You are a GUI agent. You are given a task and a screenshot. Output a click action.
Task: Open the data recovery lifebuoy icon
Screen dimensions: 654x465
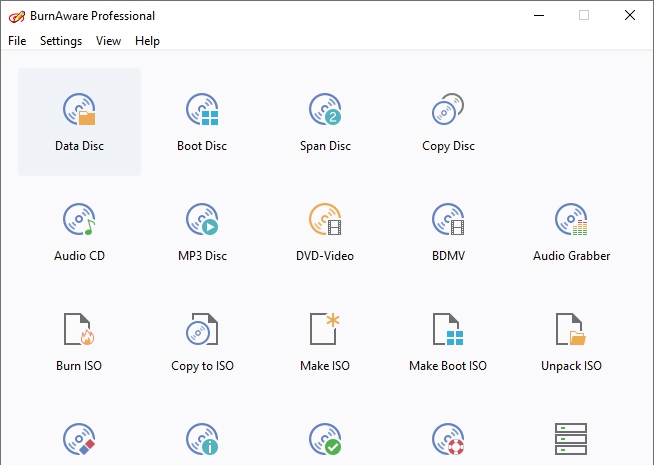(448, 439)
